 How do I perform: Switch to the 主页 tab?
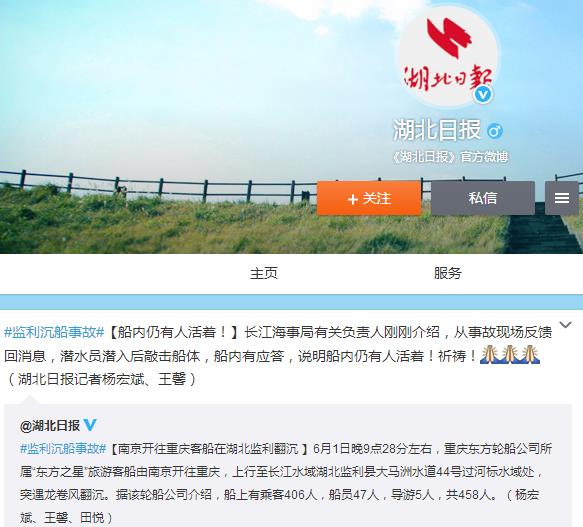coord(264,273)
